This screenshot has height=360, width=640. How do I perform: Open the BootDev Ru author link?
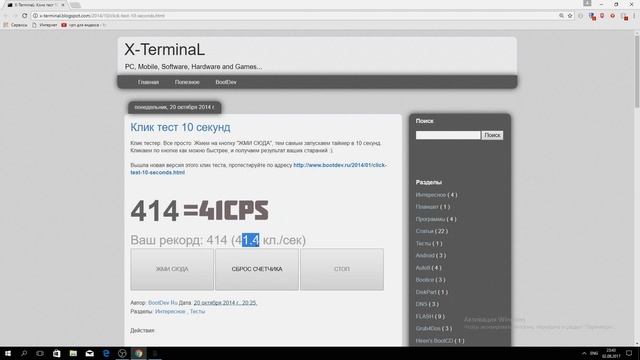click(x=162, y=303)
